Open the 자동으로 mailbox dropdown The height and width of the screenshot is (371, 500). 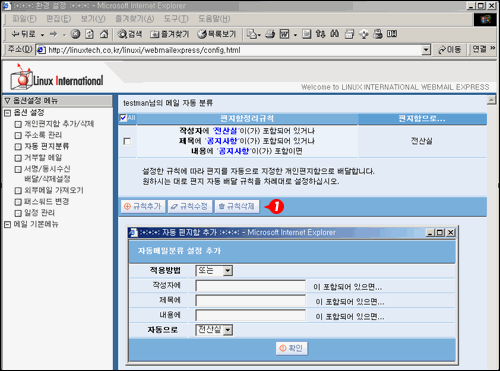(214, 330)
